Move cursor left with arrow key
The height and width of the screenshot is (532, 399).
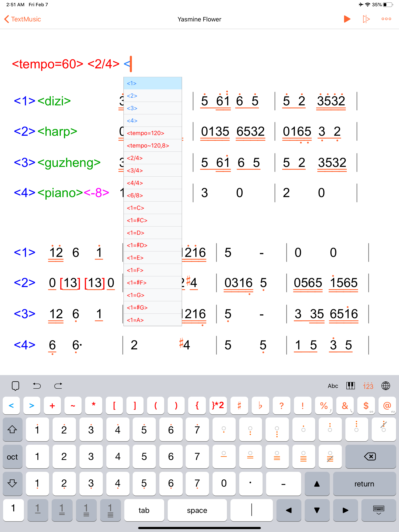(289, 510)
